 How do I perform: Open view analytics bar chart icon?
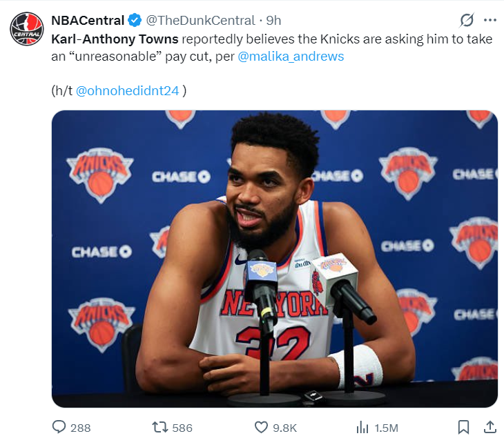[362, 428]
